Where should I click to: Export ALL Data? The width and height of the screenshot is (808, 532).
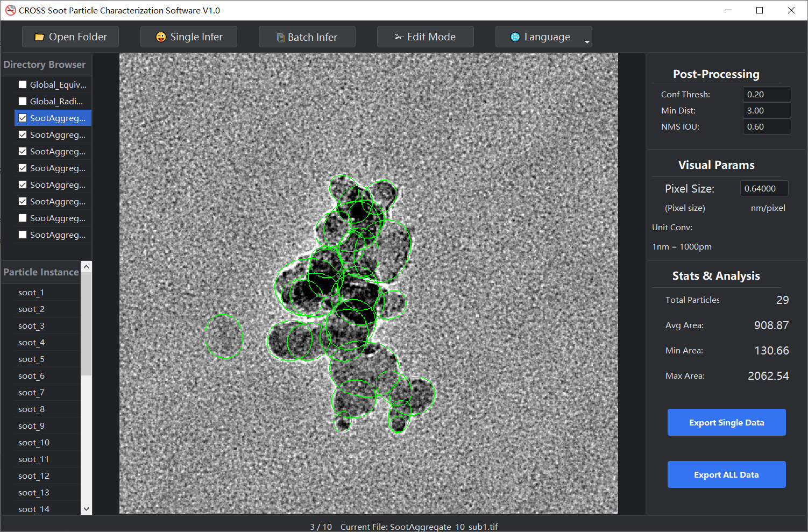click(727, 474)
